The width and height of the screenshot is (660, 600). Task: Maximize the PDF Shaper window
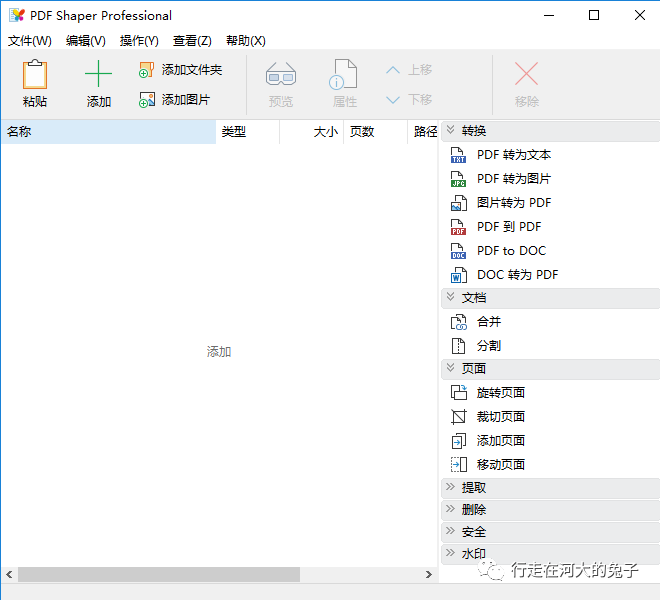pyautogui.click(x=594, y=16)
